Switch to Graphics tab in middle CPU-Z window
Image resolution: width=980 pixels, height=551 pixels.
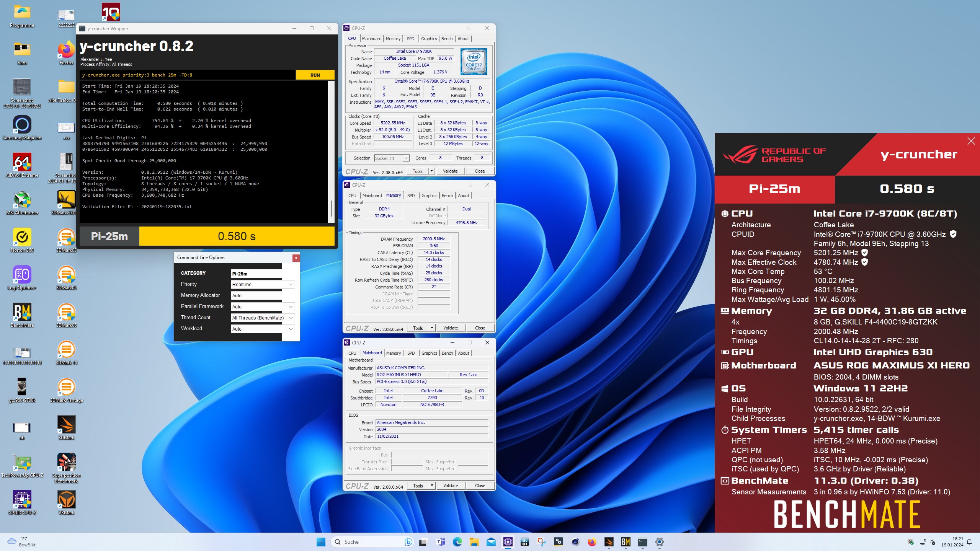pos(429,196)
